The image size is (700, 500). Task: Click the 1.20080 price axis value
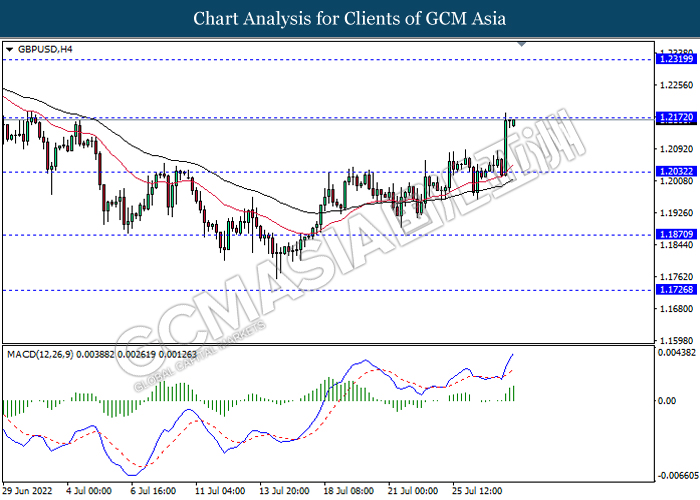point(676,181)
